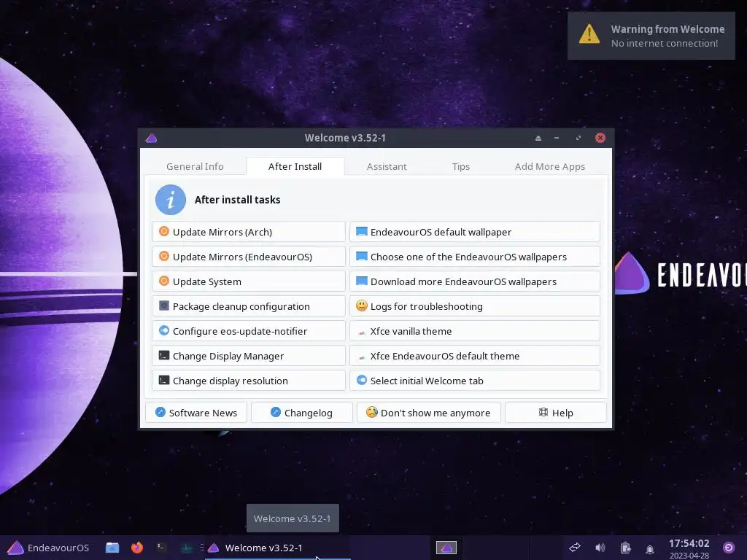Start Update System task
Viewport: 747px width, 560px height.
click(x=249, y=281)
